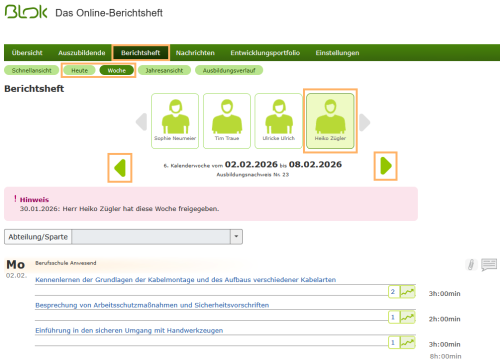Select the Woche view pill
Image resolution: width=500 pixels, height=363 pixels.
[x=116, y=70]
